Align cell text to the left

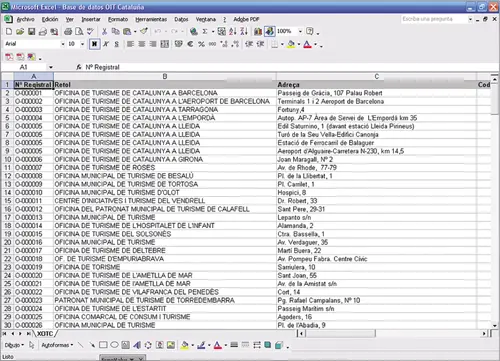(130, 44)
